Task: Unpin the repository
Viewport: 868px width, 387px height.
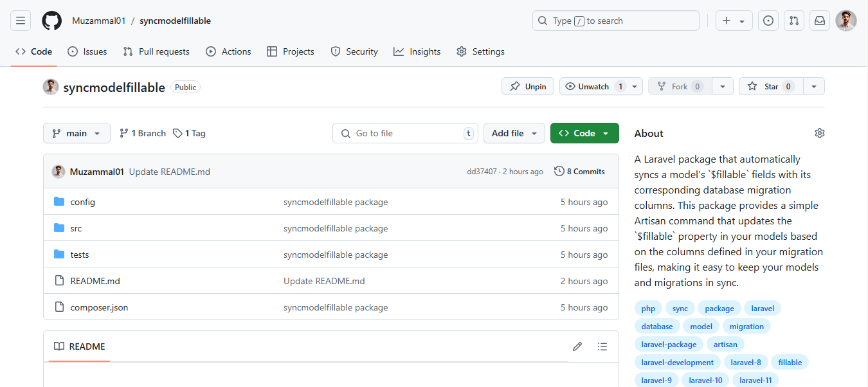Action: tap(528, 86)
